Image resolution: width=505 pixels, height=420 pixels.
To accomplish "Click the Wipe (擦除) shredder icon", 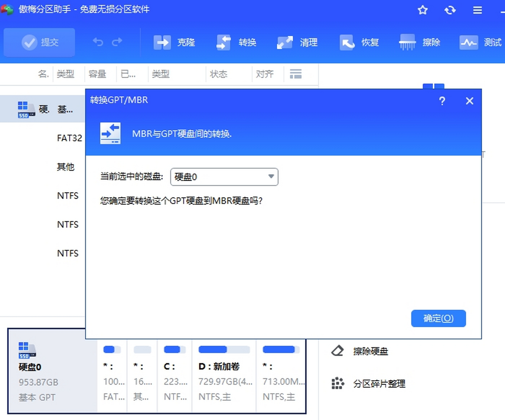I will point(407,42).
